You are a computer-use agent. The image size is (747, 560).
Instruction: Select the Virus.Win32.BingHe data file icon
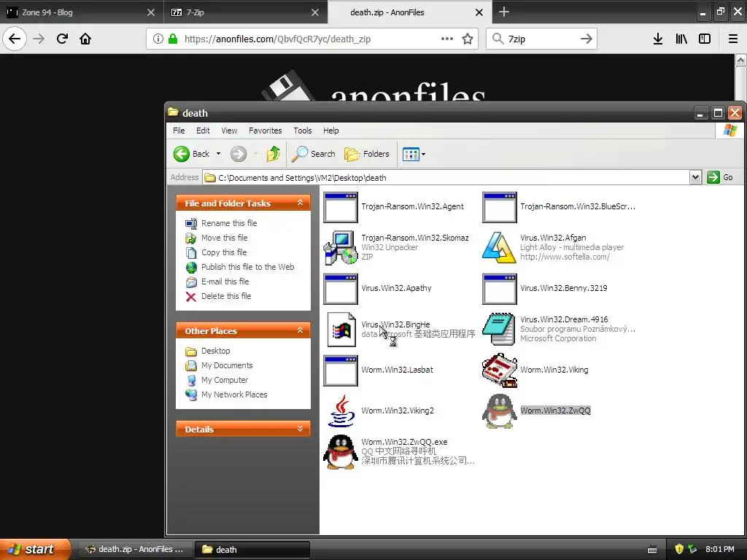pos(341,330)
